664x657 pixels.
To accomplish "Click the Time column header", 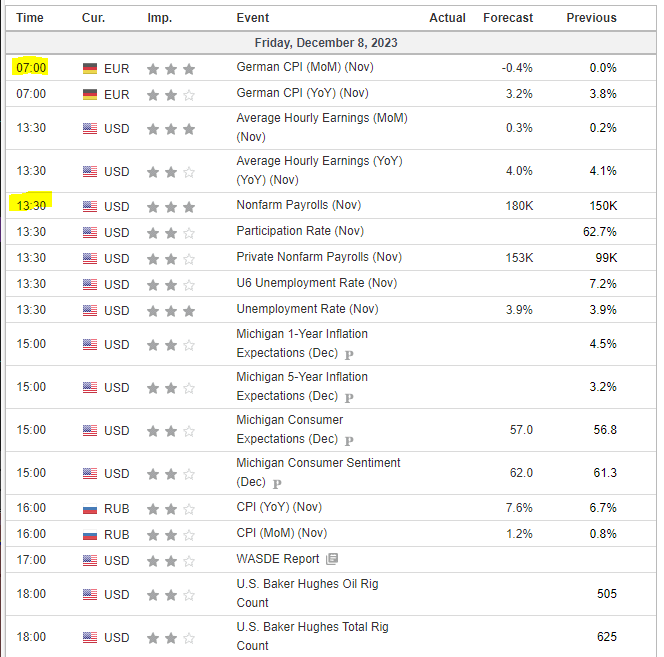I will tap(30, 18).
